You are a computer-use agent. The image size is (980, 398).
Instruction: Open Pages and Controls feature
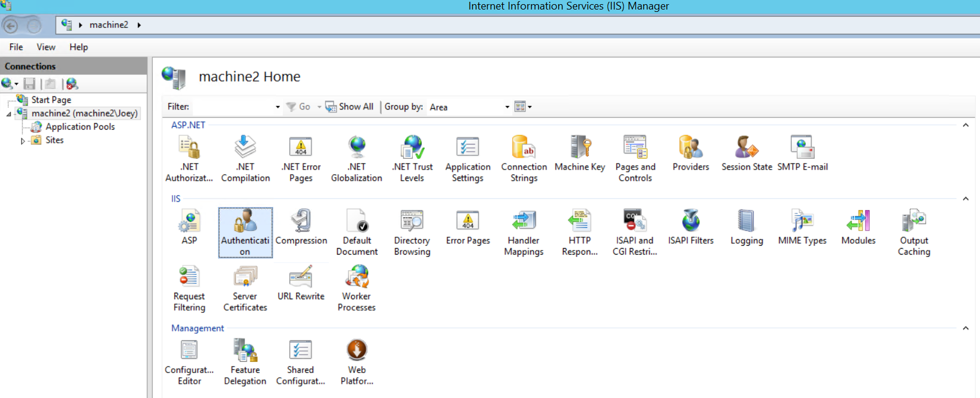[635, 159]
